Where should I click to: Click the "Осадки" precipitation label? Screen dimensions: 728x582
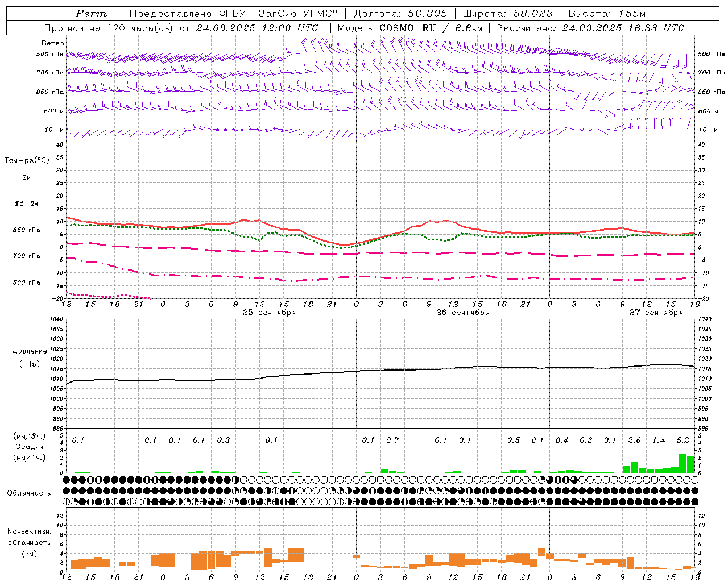pyautogui.click(x=29, y=447)
